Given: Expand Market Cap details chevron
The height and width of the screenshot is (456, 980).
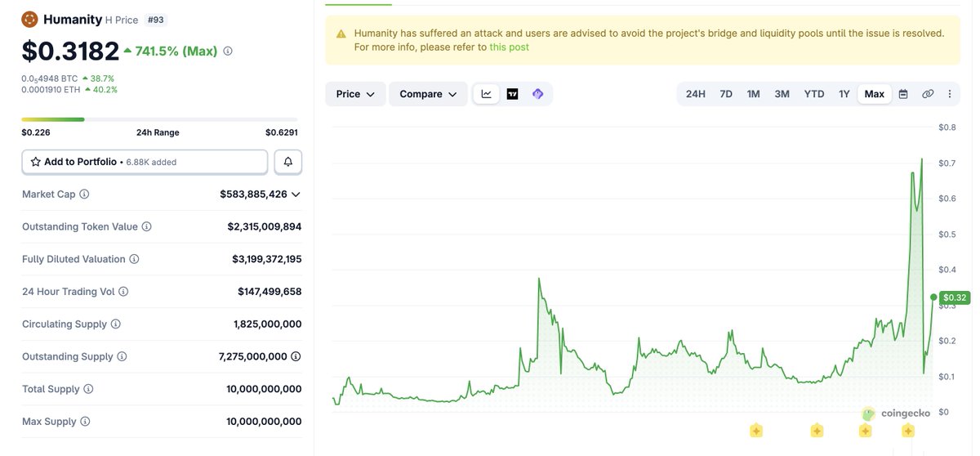Looking at the screenshot, I should [296, 194].
